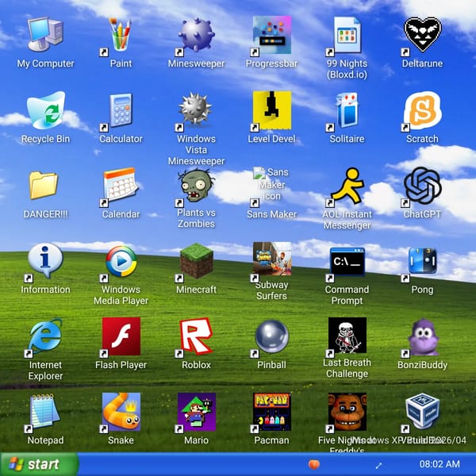This screenshot has height=476, width=476.
Task: Launch the Flash Player shortcut
Action: (121, 336)
